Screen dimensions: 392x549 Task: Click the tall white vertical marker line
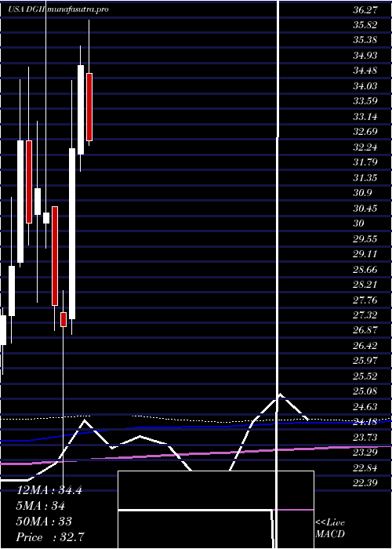pyautogui.click(x=278, y=273)
